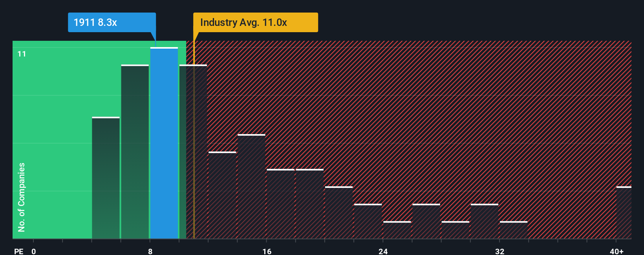644x255 pixels.
Task: Select the highlighted blue histogram bar
Action: (x=164, y=143)
